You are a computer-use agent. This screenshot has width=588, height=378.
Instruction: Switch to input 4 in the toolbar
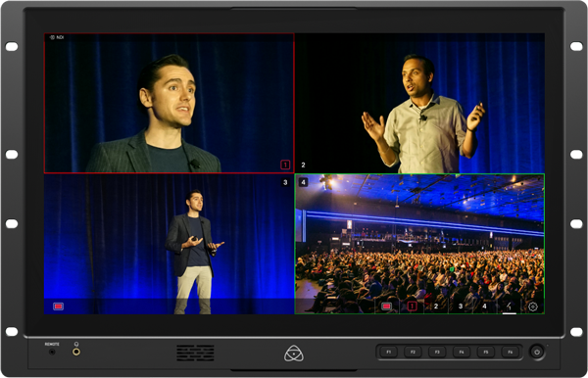pos(484,307)
